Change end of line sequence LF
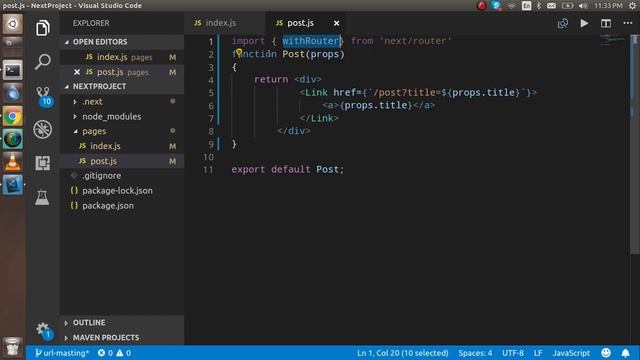 point(538,353)
